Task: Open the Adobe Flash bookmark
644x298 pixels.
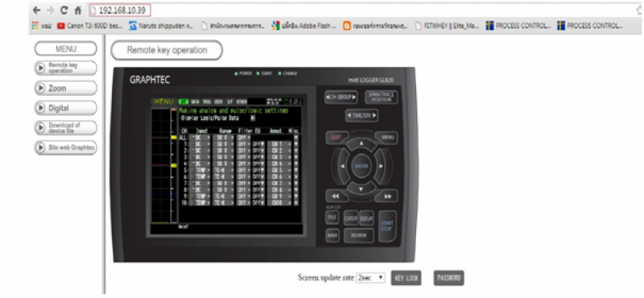Action: click(x=304, y=26)
